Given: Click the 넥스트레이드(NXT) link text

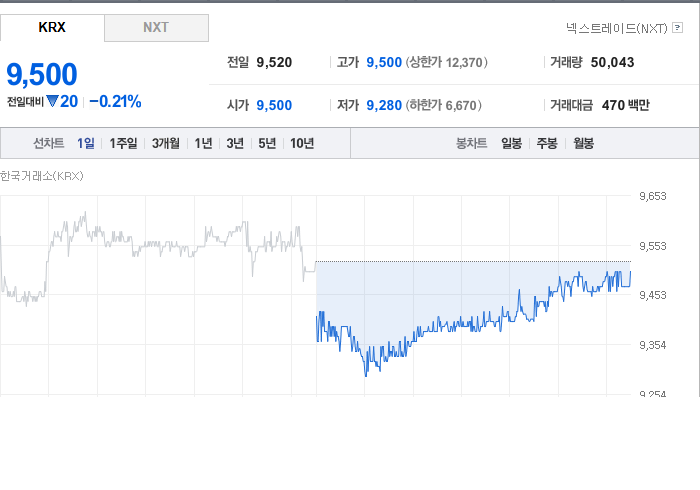Looking at the screenshot, I should click(x=617, y=28).
